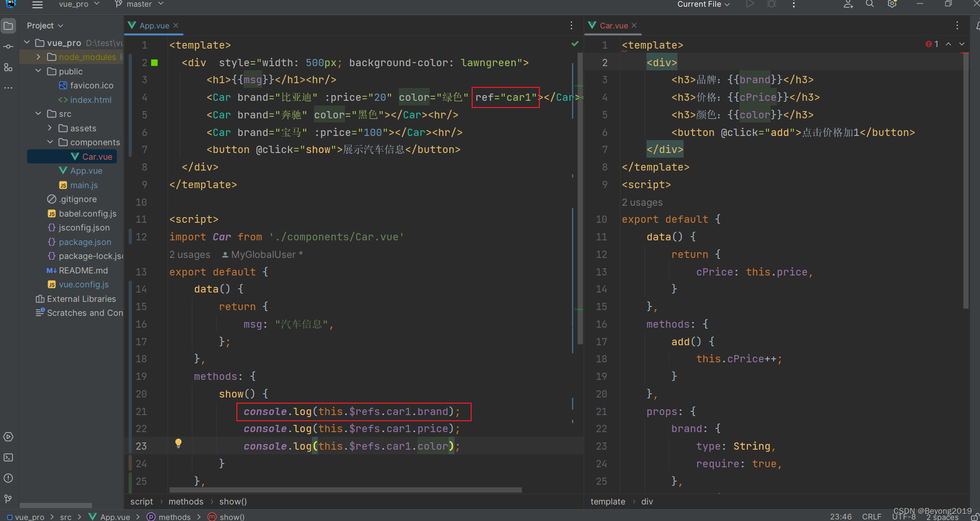This screenshot has height=521, width=980.
Task: Click the Run button in the toolbar
Action: (x=750, y=4)
